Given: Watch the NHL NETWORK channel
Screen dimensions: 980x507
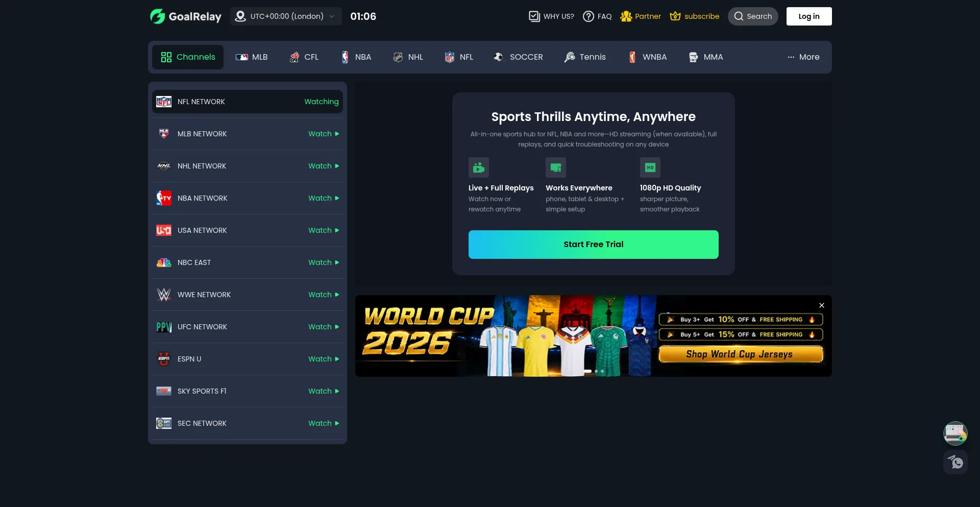Looking at the screenshot, I should [x=324, y=166].
